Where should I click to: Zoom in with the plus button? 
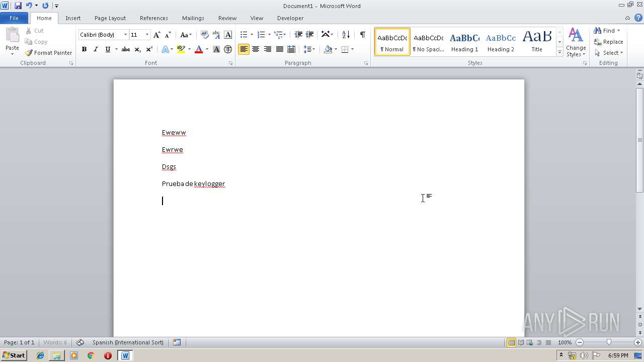click(x=638, y=342)
